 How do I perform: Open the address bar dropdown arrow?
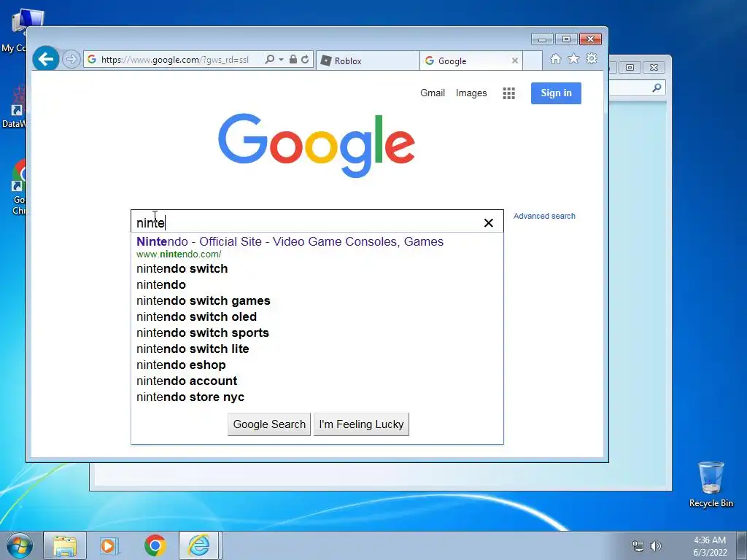coord(281,60)
